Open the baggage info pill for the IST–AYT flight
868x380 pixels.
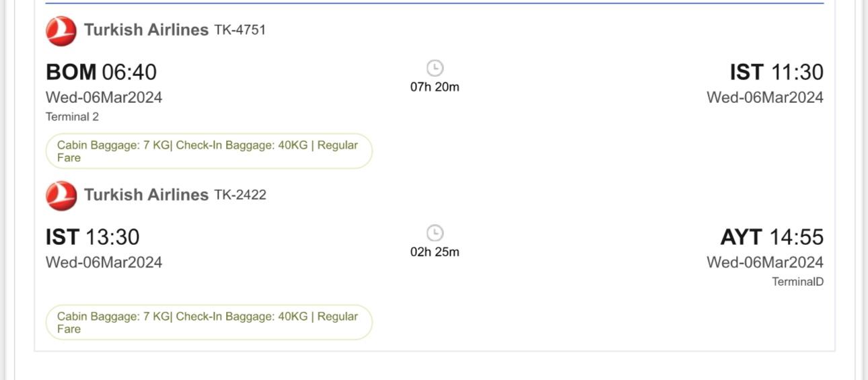[x=209, y=322]
